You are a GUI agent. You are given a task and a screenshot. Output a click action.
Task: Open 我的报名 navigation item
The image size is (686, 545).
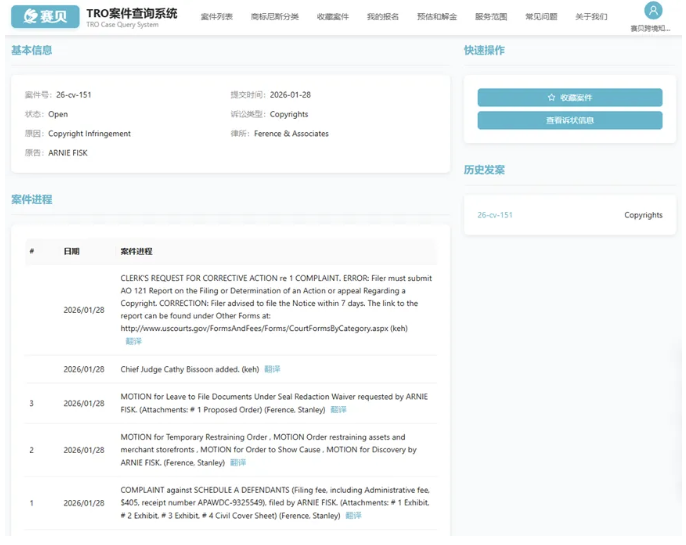pos(382,17)
